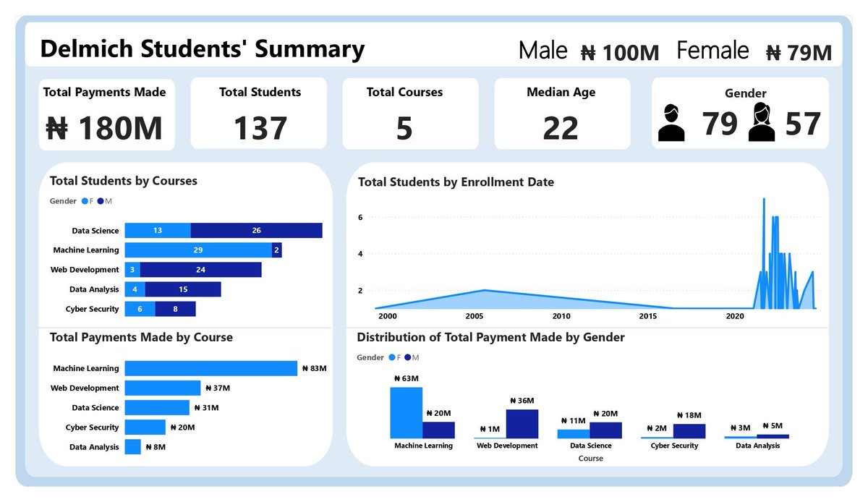868x502 pixels.
Task: Click the Delmich Students' Summary title
Action: (203, 49)
